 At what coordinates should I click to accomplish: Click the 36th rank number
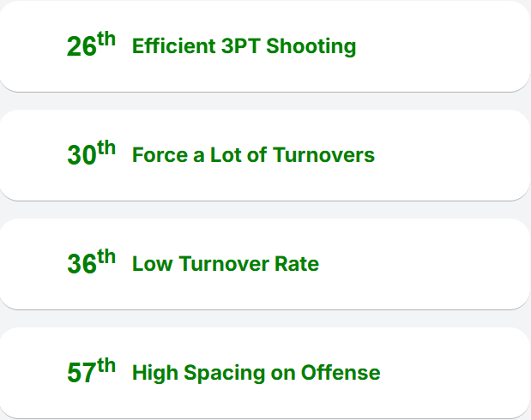click(x=81, y=266)
